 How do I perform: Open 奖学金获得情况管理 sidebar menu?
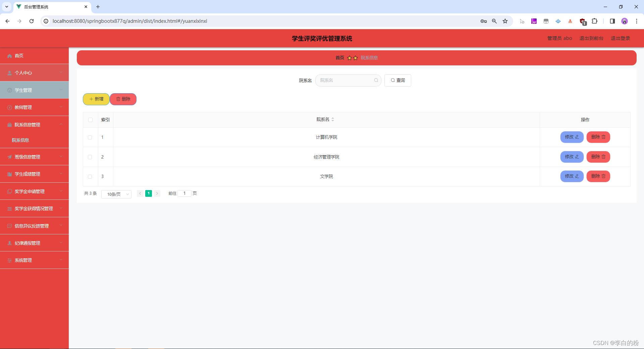click(34, 209)
